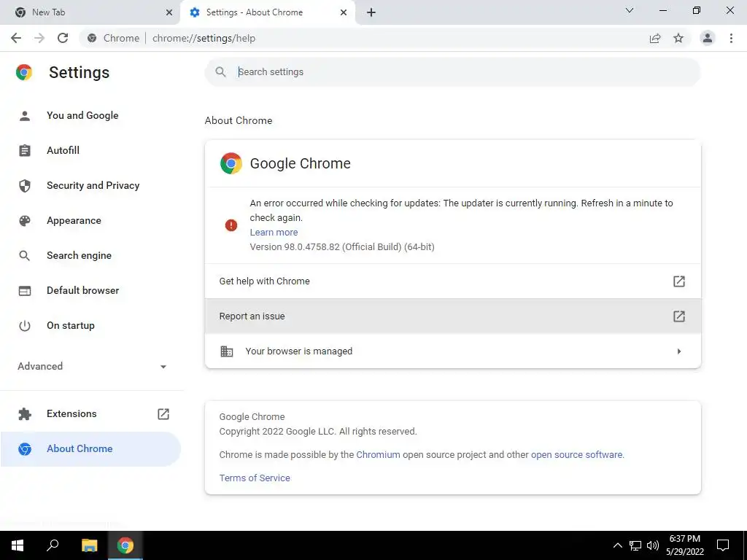Expand the Advanced section
This screenshot has height=560, width=747.
[91, 366]
